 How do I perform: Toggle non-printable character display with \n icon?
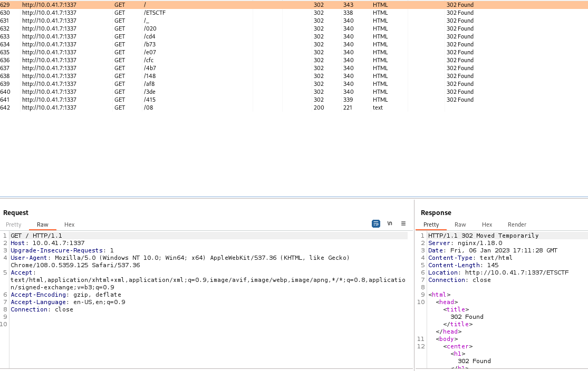[x=389, y=223]
